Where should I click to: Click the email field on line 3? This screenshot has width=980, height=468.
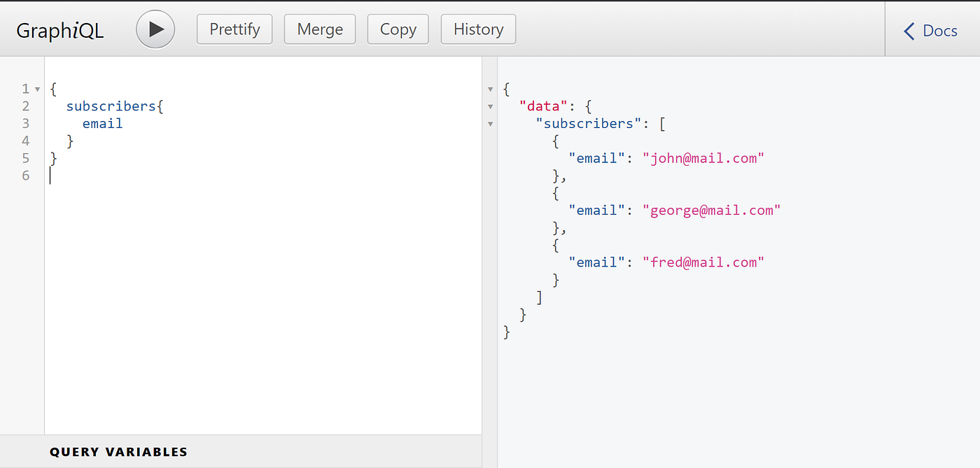[102, 123]
